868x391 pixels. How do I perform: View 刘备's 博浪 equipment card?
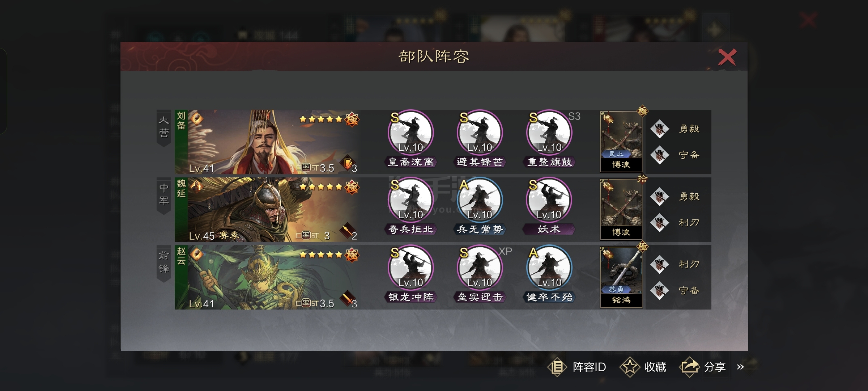pyautogui.click(x=621, y=142)
